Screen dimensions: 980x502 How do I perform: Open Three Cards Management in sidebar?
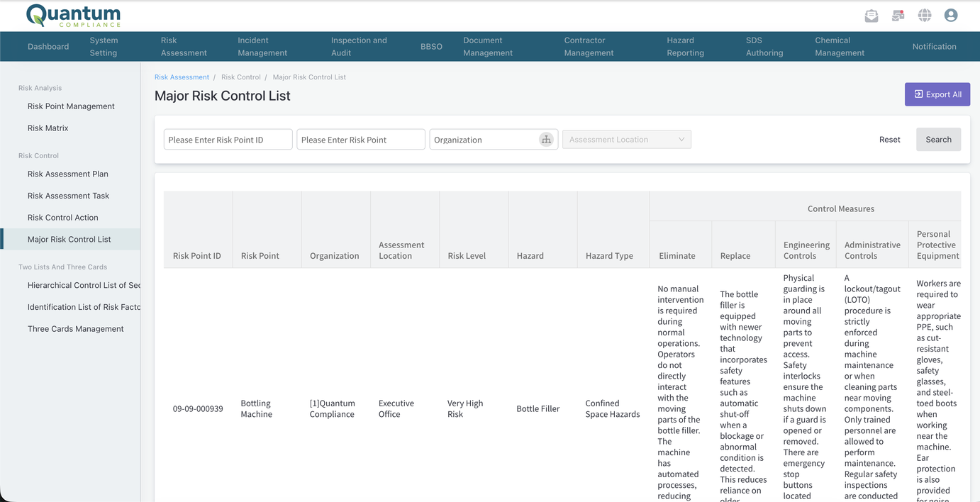(76, 329)
